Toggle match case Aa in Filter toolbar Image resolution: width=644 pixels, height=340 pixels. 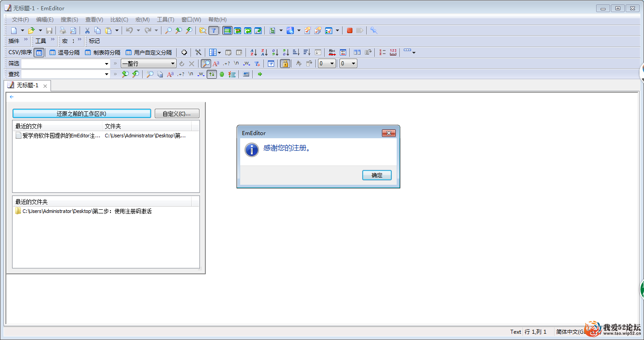pos(216,64)
